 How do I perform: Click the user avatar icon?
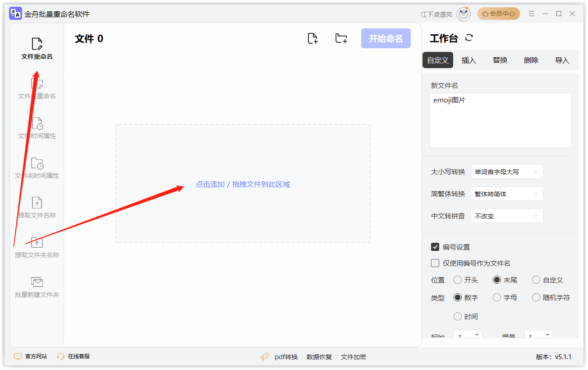(x=464, y=14)
